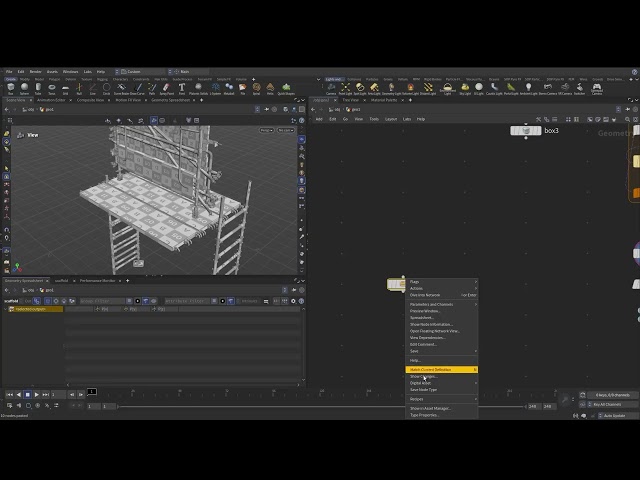Screen dimensions: 640x480
Task: Select the Spiral shelf tool
Action: click(x=256, y=89)
